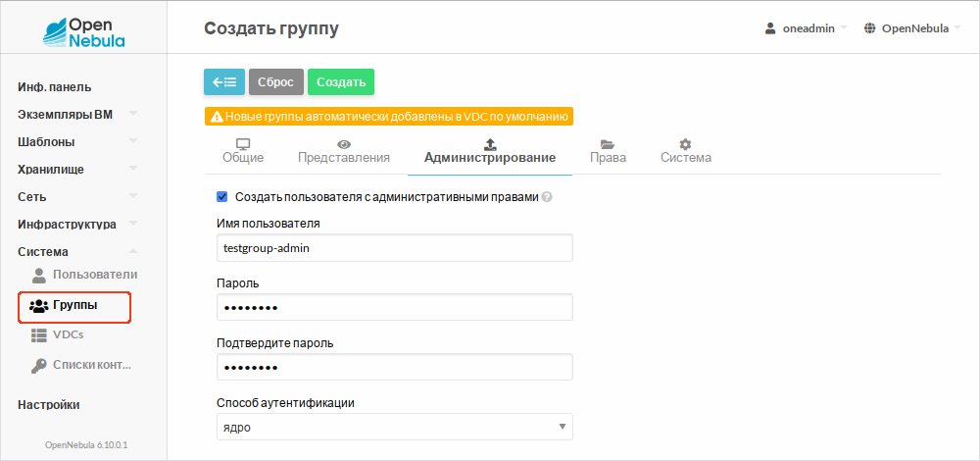Click the Имя пользователя text field
Viewport: 980px width, 461px height.
(x=394, y=248)
